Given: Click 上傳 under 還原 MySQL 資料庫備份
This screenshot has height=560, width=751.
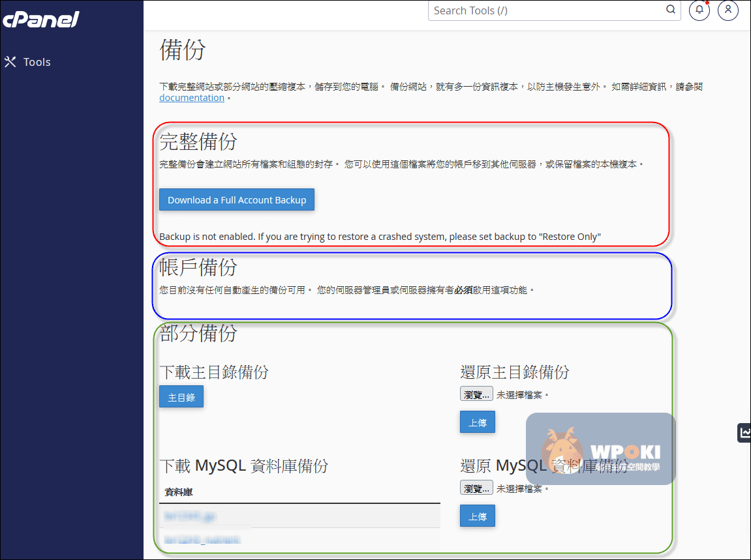Looking at the screenshot, I should pos(478,516).
